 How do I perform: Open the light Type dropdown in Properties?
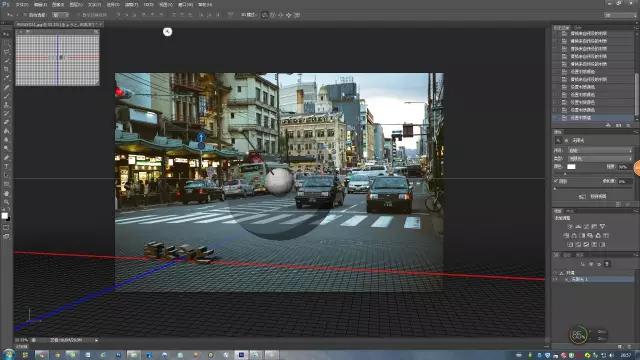point(600,158)
